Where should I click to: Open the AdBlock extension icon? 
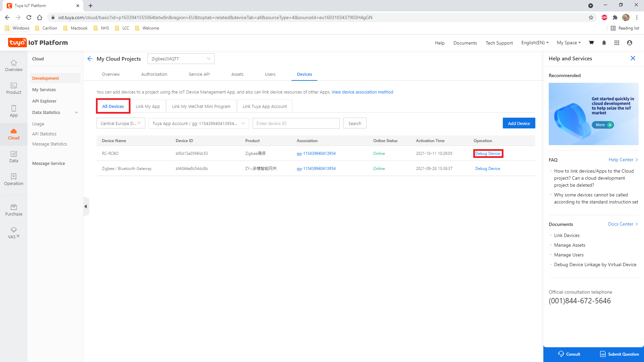[604, 17]
